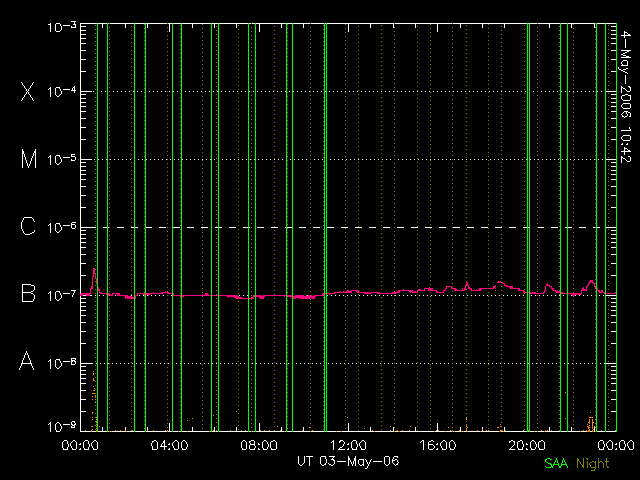The image size is (640, 480).
Task: Click the 10^-4 y-axis tick label
Action: tap(62, 91)
